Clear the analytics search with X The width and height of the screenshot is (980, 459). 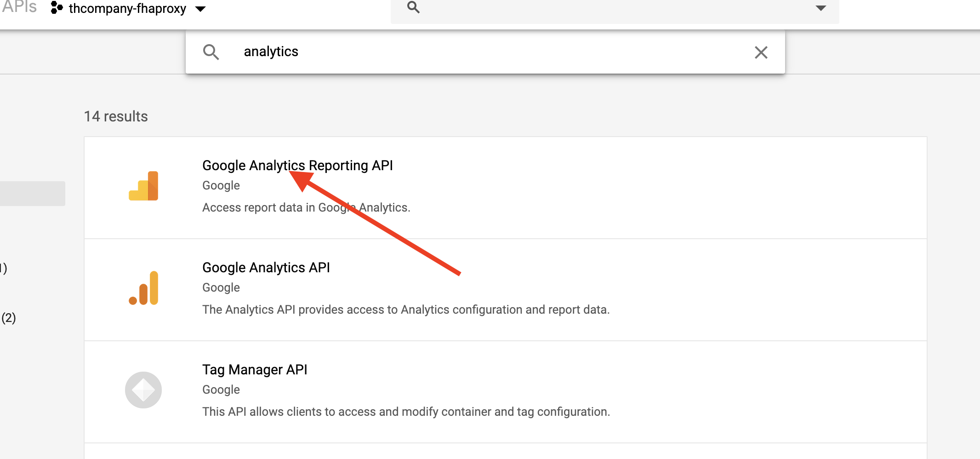(761, 52)
